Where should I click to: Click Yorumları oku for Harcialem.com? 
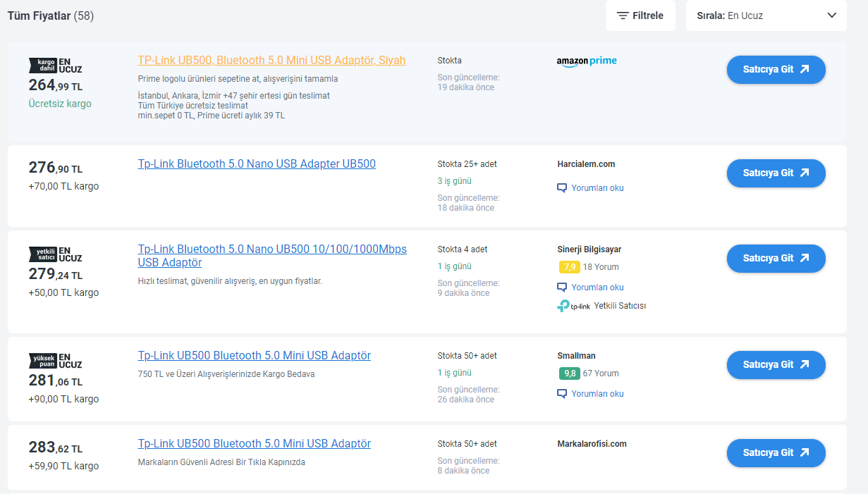pos(597,188)
